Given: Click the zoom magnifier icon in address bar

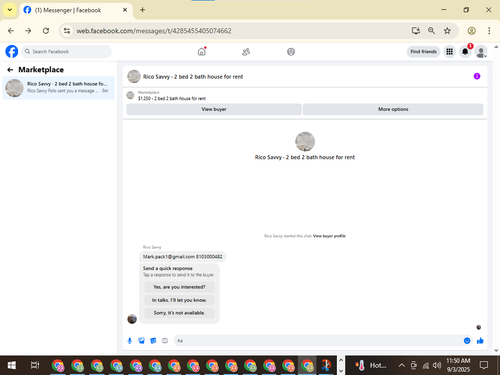Looking at the screenshot, I should click(x=431, y=31).
